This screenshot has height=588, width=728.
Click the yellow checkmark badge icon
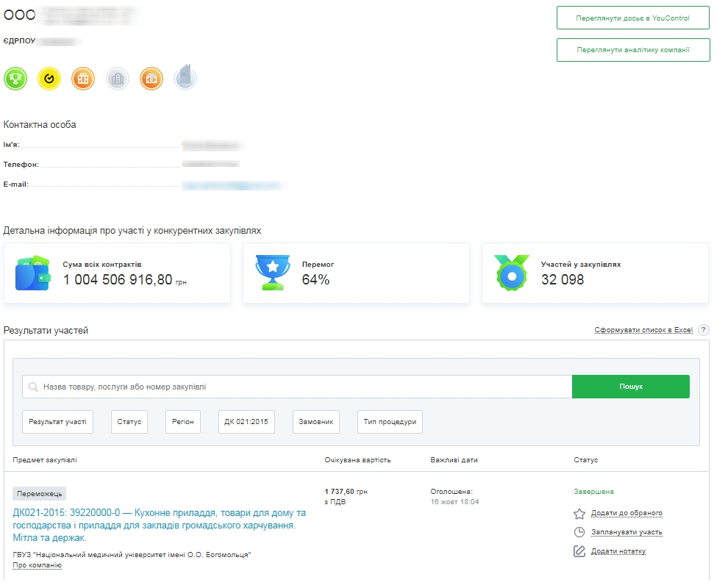pyautogui.click(x=49, y=78)
